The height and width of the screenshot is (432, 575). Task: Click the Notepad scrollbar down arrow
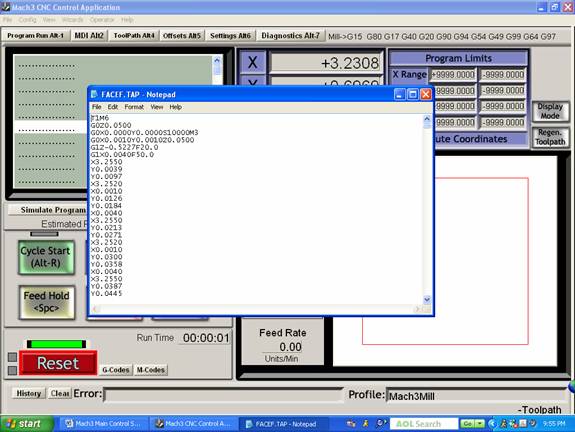[x=426, y=300]
